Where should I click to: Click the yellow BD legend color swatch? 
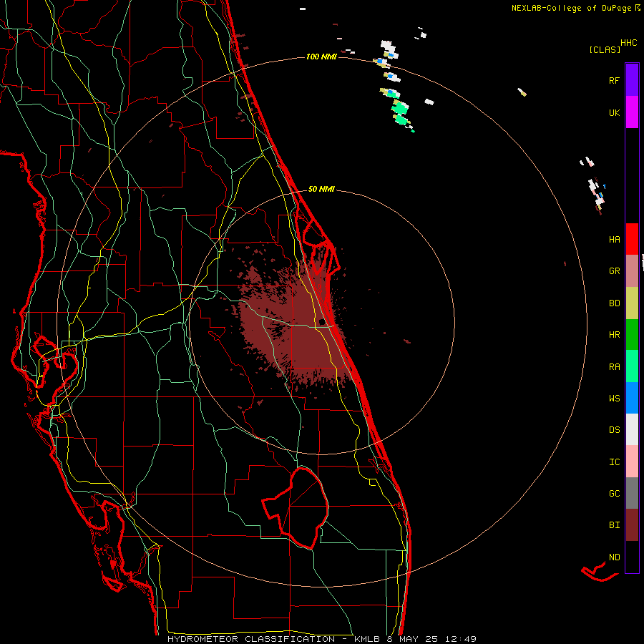tap(632, 303)
